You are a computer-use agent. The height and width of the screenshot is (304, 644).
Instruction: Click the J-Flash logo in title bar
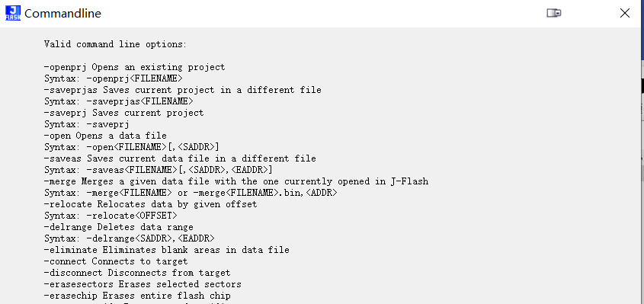point(13,13)
